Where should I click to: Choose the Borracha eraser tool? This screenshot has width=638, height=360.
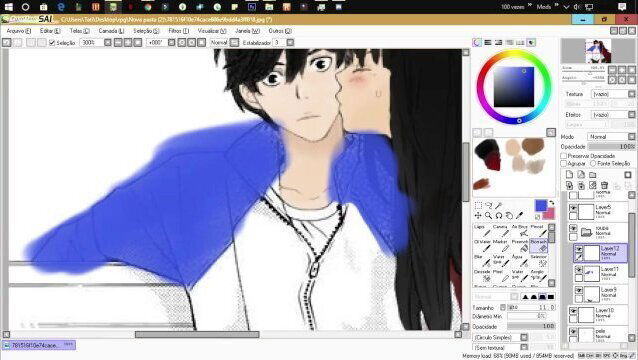[538, 246]
